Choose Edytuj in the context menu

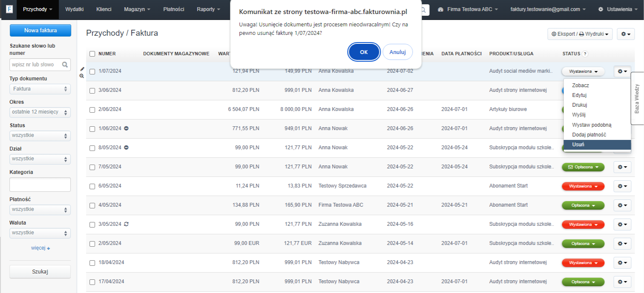pyautogui.click(x=597, y=95)
